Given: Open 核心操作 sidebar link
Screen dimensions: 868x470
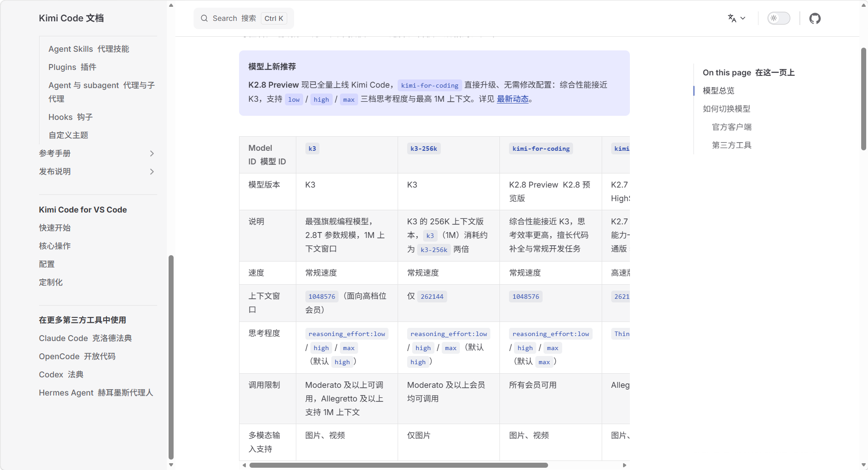Looking at the screenshot, I should pyautogui.click(x=55, y=246).
